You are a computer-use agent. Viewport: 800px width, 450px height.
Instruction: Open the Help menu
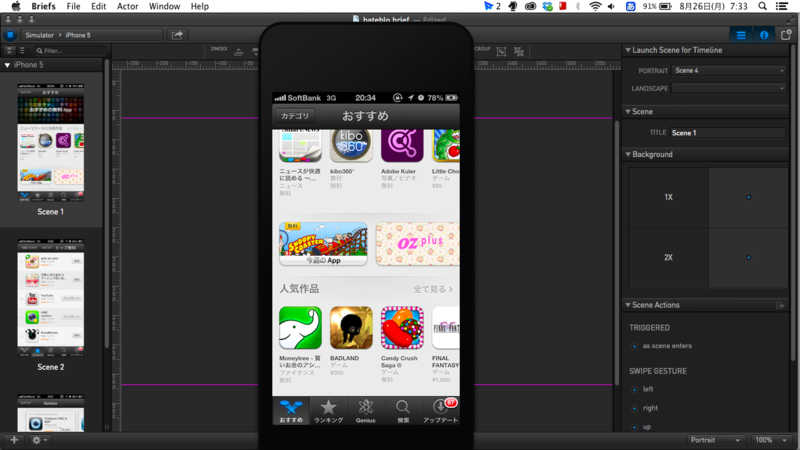pyautogui.click(x=199, y=6)
